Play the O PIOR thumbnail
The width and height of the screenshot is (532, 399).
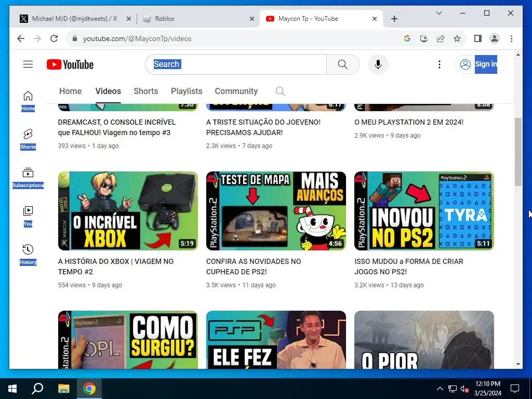[424, 340]
